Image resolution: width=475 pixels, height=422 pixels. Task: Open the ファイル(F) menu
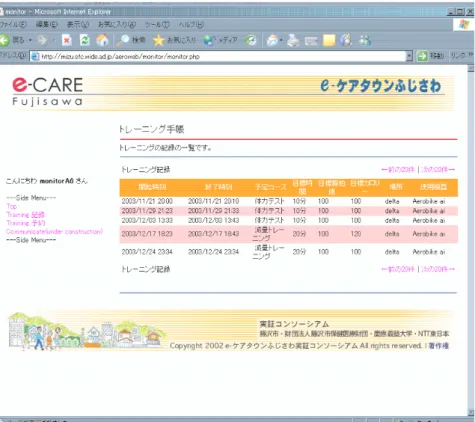(13, 24)
